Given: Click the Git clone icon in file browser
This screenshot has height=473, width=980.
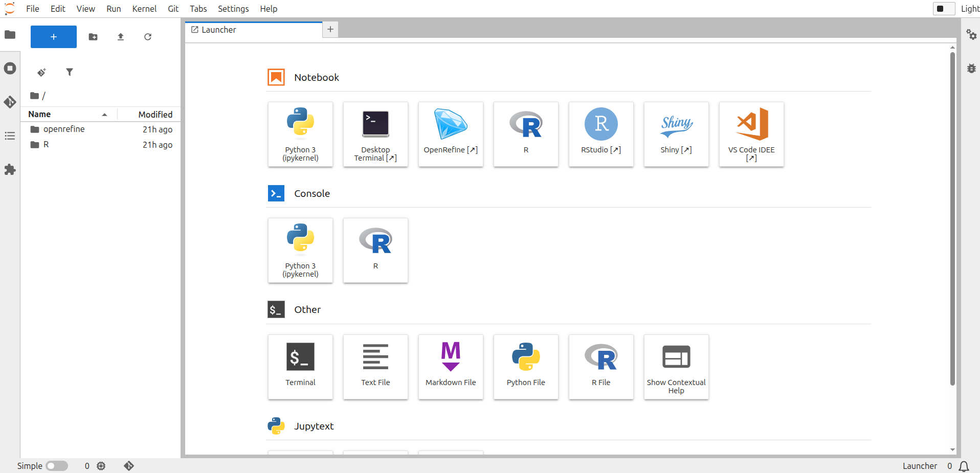Looking at the screenshot, I should click(x=42, y=72).
